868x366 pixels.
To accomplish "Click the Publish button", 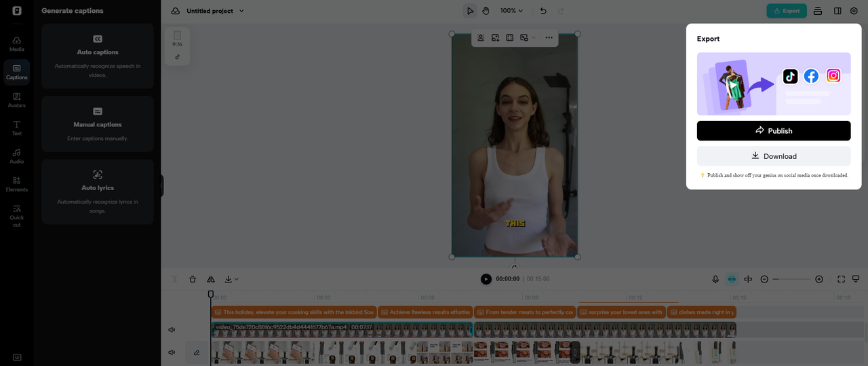I will pyautogui.click(x=774, y=130).
